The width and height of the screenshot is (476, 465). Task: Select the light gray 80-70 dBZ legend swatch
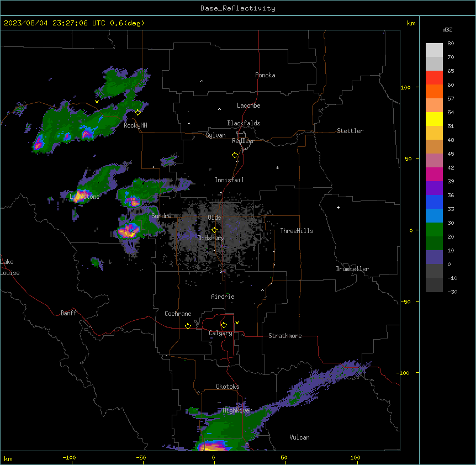(x=434, y=50)
